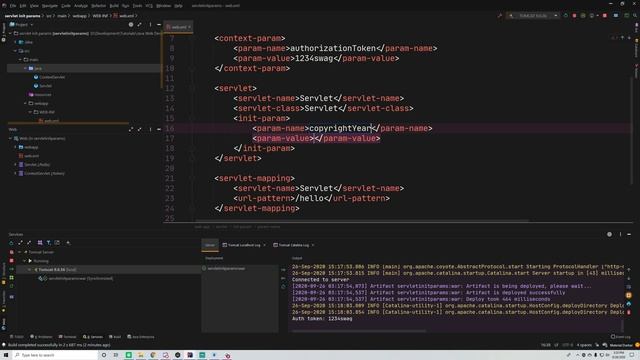Click the build hammer icon
This screenshot has height=360, width=640.
coord(500,16)
